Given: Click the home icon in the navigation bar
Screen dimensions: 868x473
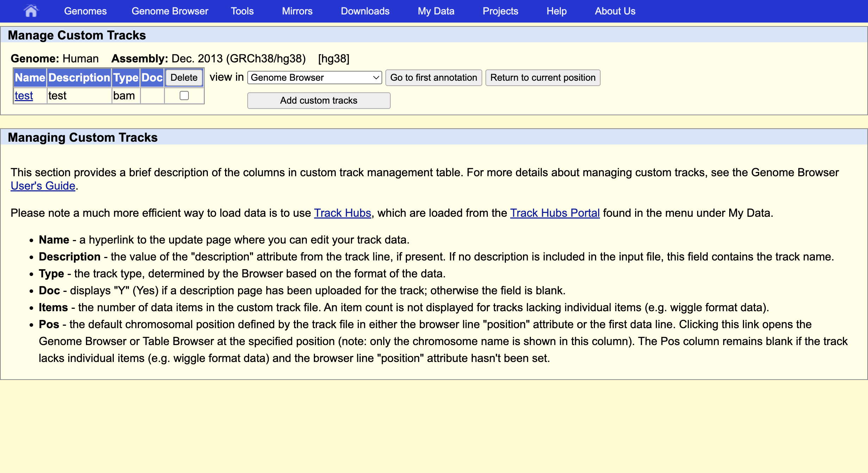Looking at the screenshot, I should tap(31, 11).
